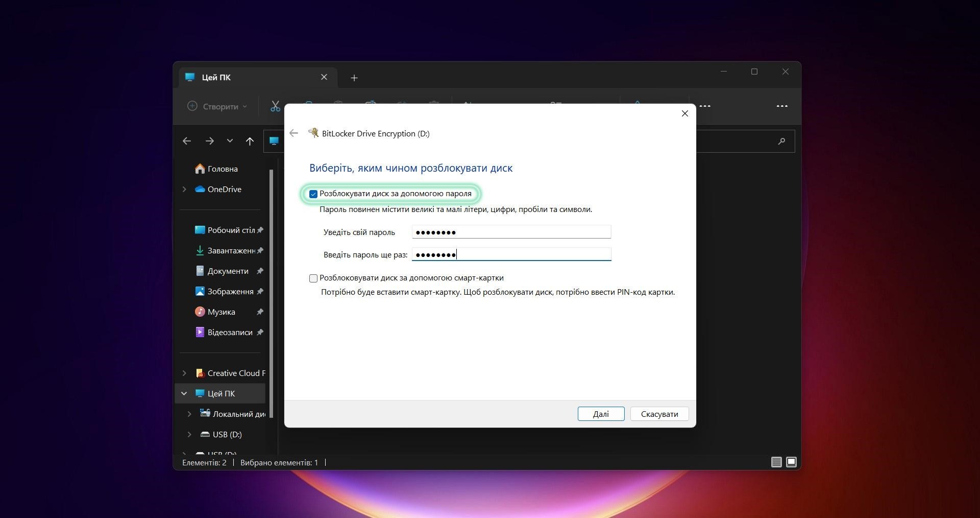Enable unlock drive with smart card checkbox
Viewport: 980px width, 518px height.
313,278
